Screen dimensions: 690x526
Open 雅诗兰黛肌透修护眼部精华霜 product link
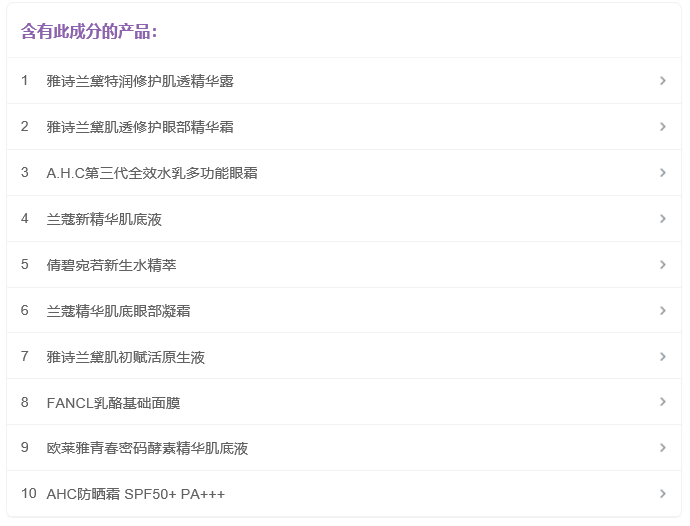140,127
